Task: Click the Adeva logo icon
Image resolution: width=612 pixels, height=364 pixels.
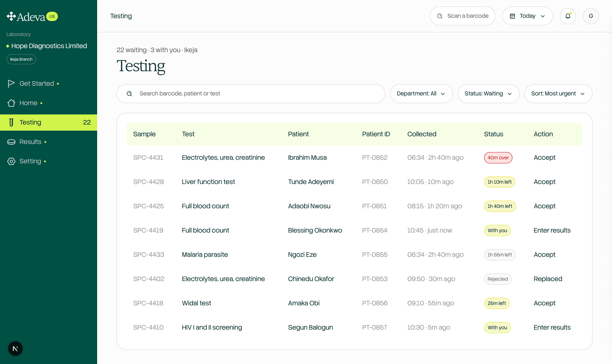Action: [x=11, y=16]
